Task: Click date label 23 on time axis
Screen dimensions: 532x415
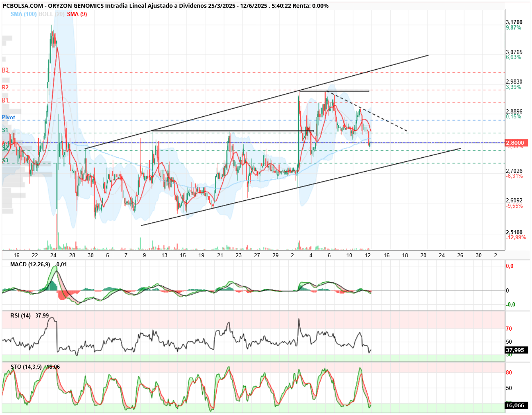Action: pos(239,256)
